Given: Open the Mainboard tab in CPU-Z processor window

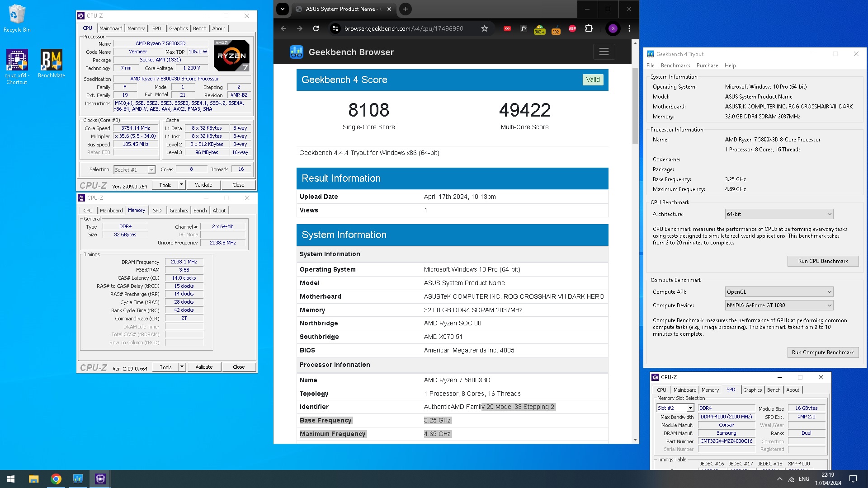Looking at the screenshot, I should pyautogui.click(x=111, y=28).
